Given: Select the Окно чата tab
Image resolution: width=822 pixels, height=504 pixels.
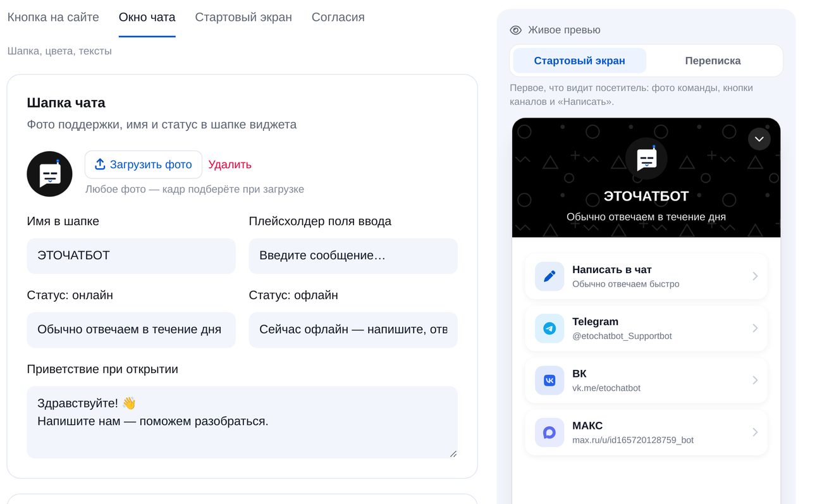Looking at the screenshot, I should click(x=147, y=18).
